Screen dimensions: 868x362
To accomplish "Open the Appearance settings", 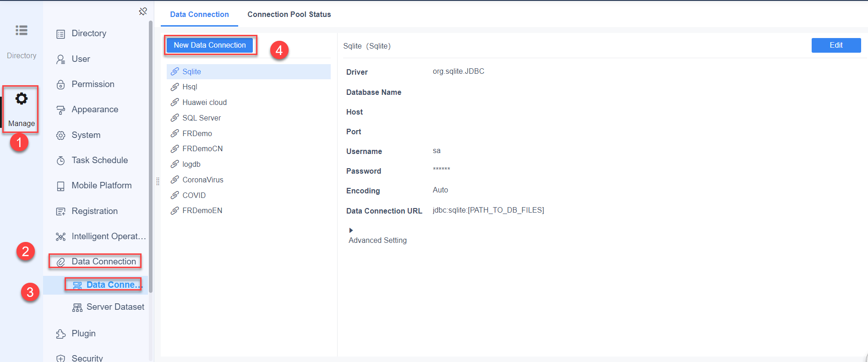I will pyautogui.click(x=95, y=110).
